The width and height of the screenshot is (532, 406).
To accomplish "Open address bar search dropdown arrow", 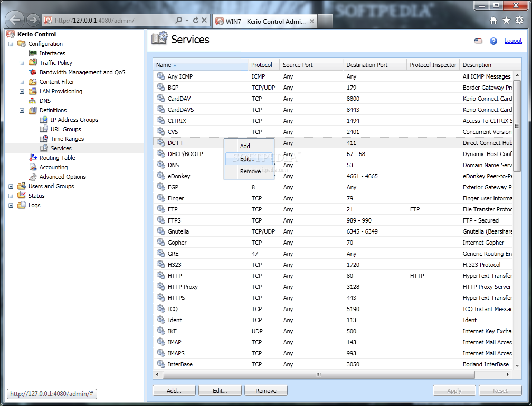I will [x=187, y=21].
